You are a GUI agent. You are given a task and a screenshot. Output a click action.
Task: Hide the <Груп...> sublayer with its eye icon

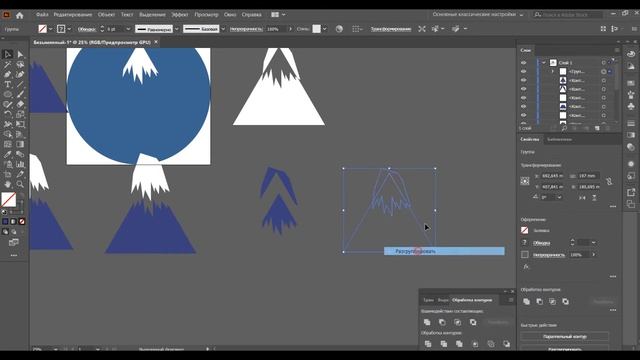coord(524,71)
